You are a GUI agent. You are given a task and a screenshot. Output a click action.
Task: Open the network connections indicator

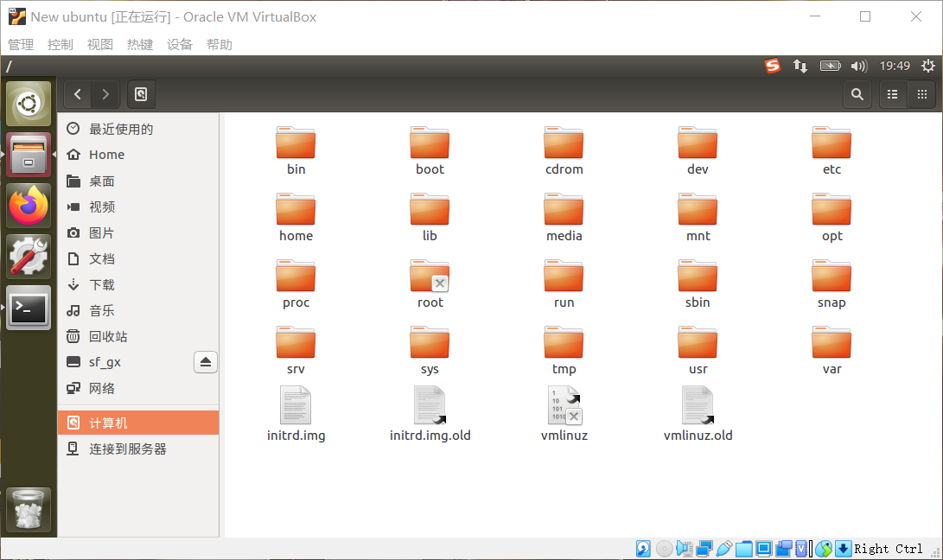click(800, 66)
